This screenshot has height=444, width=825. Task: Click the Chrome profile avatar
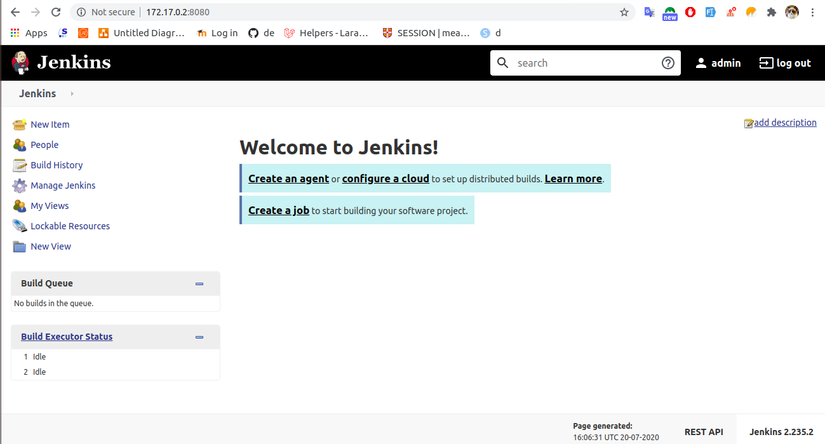[x=792, y=12]
